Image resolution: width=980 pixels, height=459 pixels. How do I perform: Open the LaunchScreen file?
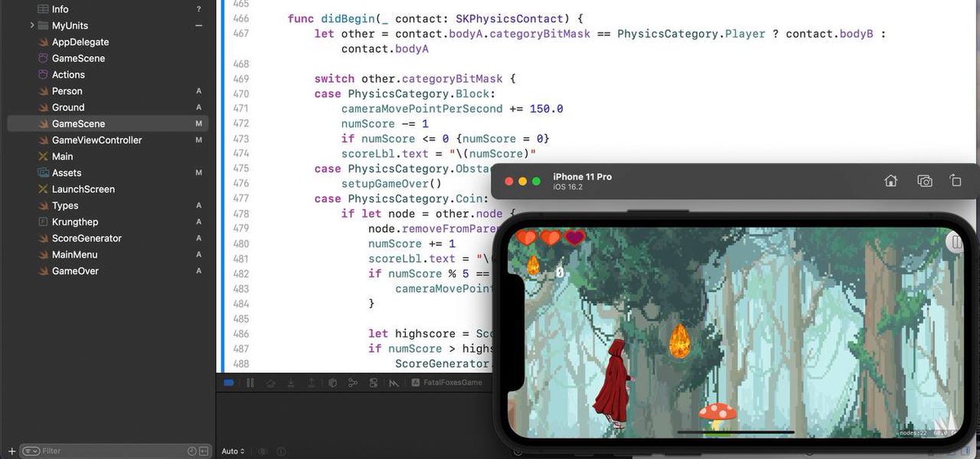click(x=83, y=189)
